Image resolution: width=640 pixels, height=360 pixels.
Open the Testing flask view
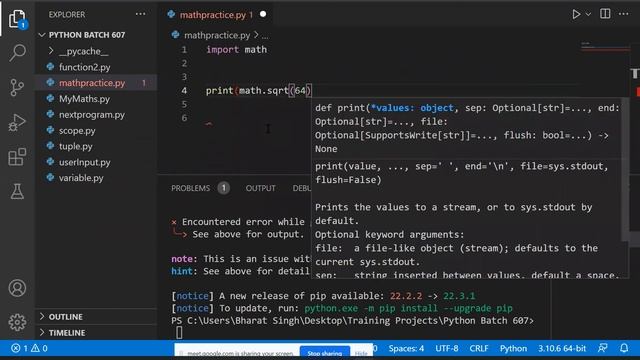click(x=17, y=191)
